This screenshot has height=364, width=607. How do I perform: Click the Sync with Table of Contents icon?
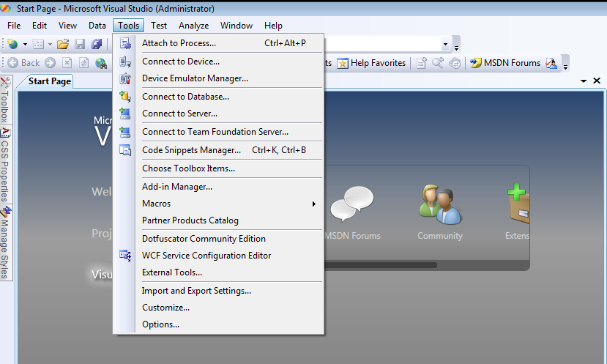[455, 63]
